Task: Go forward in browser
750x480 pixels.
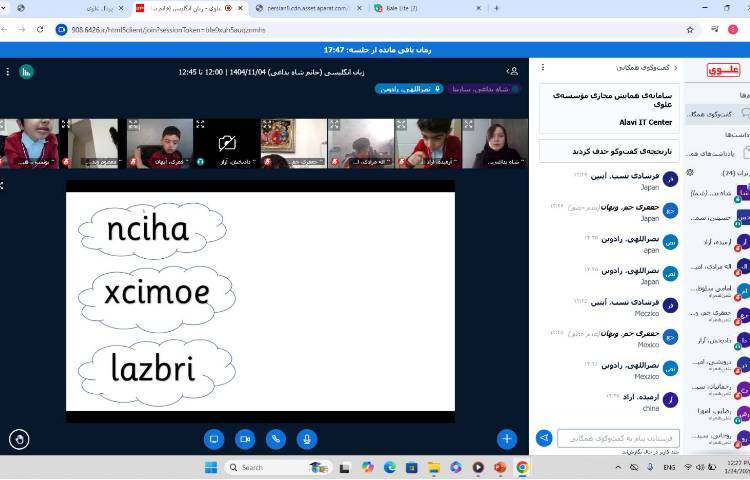Action: coord(22,30)
